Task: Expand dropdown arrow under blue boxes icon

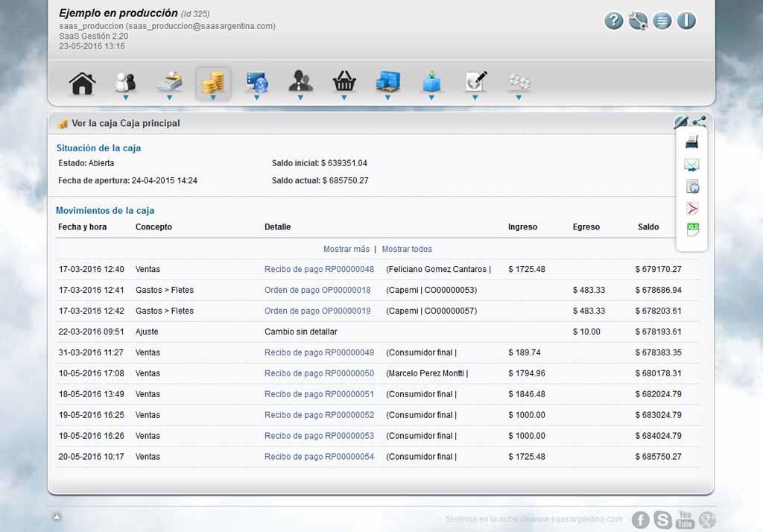Action: point(387,98)
